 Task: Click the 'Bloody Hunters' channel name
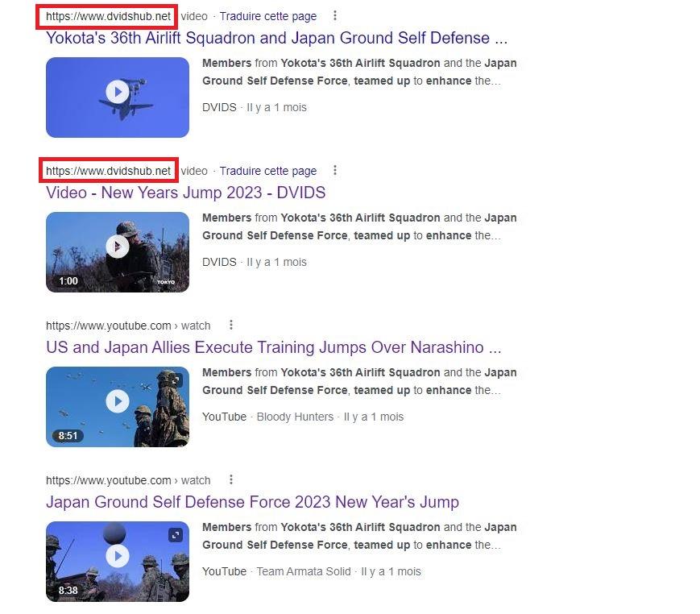pos(295,417)
